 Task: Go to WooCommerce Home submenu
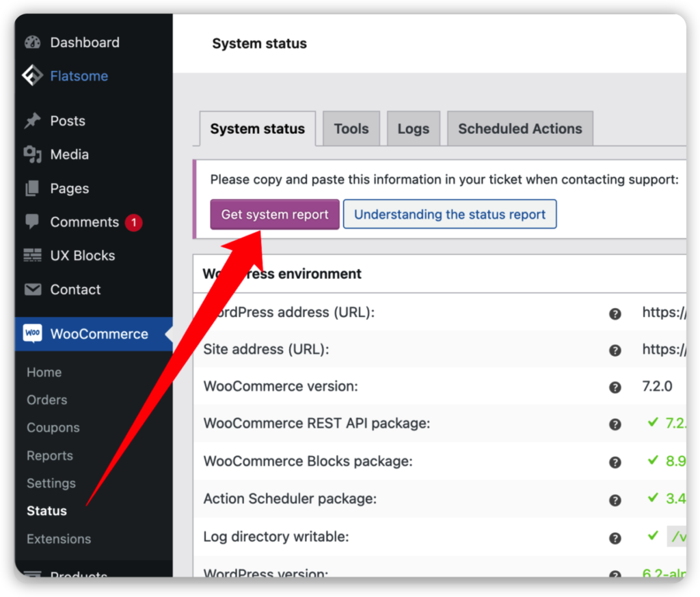pos(44,372)
